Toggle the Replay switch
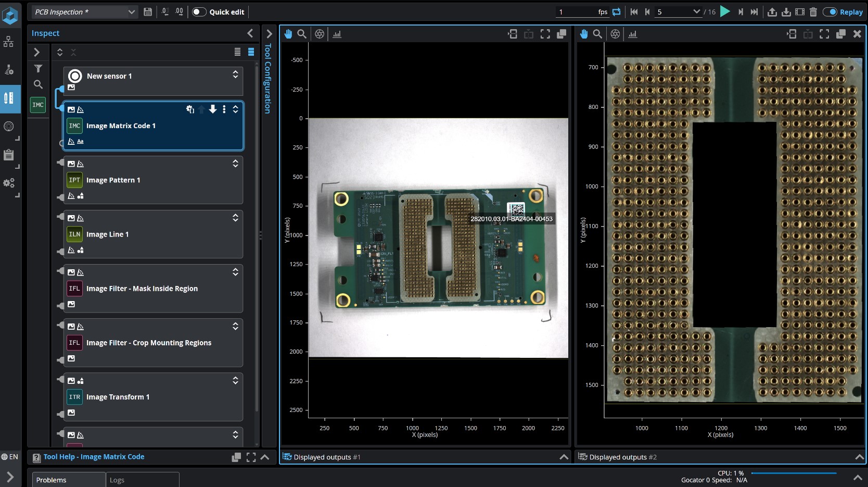 tap(829, 11)
